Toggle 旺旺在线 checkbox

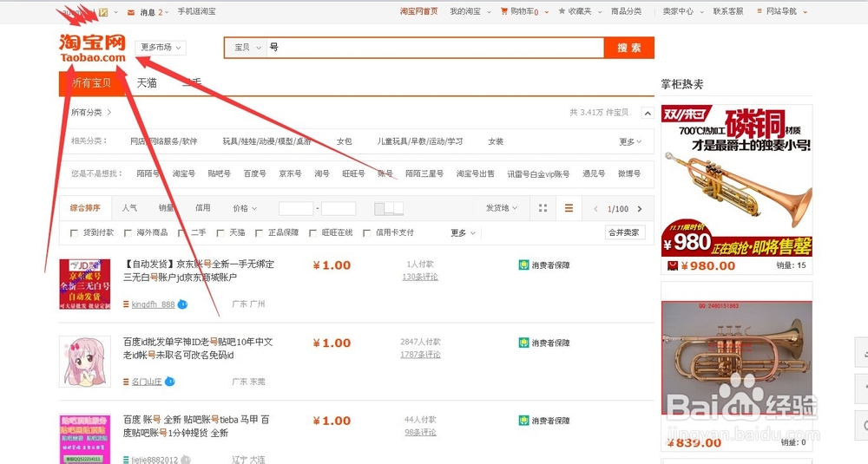click(x=312, y=232)
